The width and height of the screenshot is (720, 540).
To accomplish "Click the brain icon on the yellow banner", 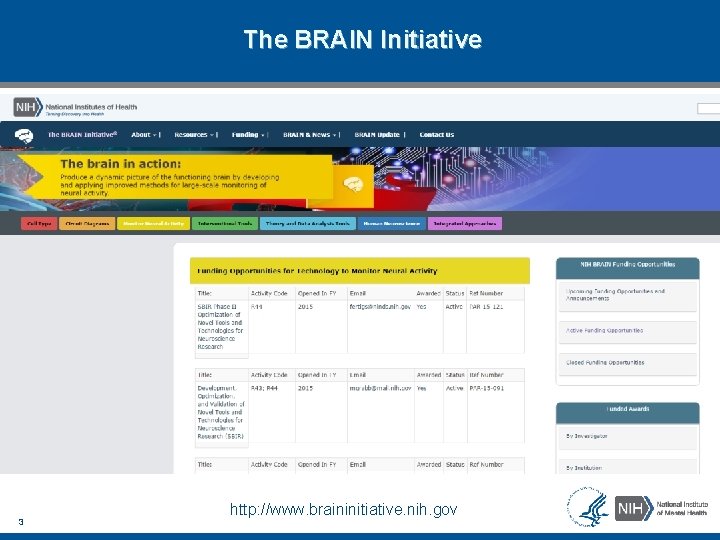I will pyautogui.click(x=354, y=185).
